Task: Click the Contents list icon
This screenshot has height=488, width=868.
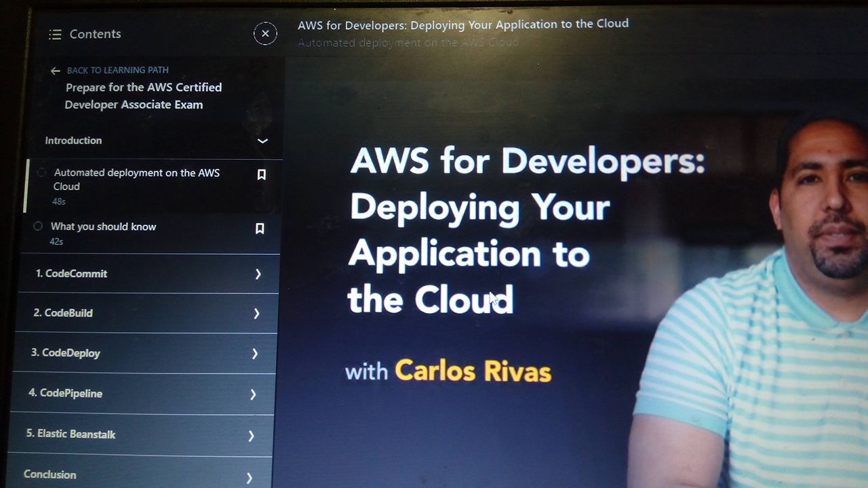Action: 55,34
